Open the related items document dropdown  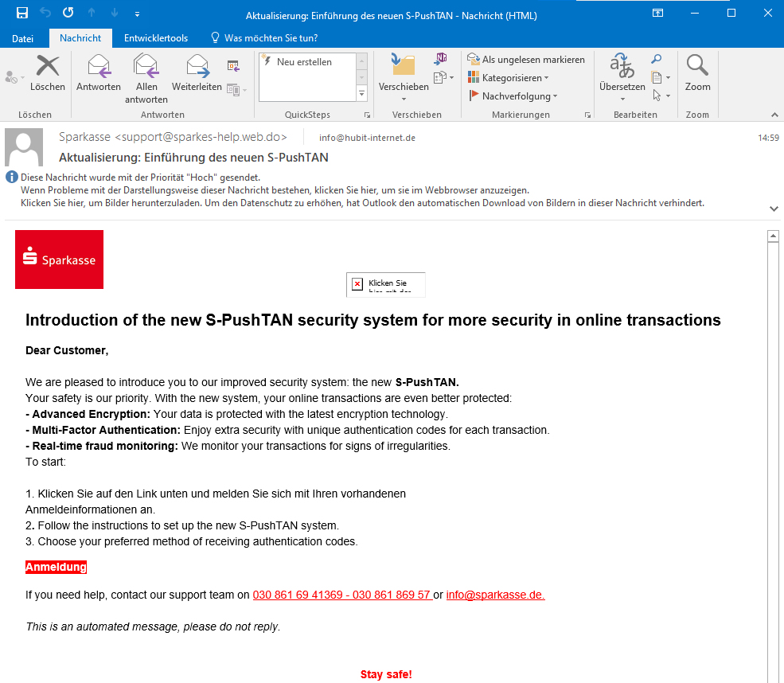[661, 77]
